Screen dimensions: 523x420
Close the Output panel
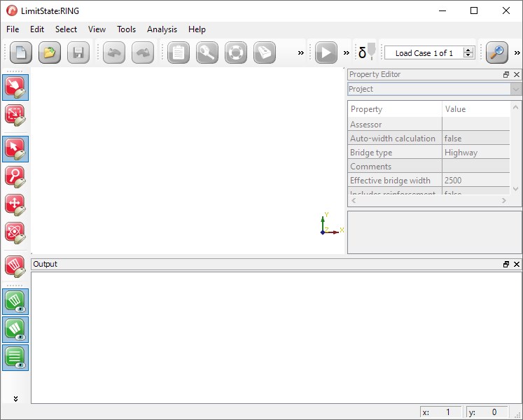tap(517, 264)
